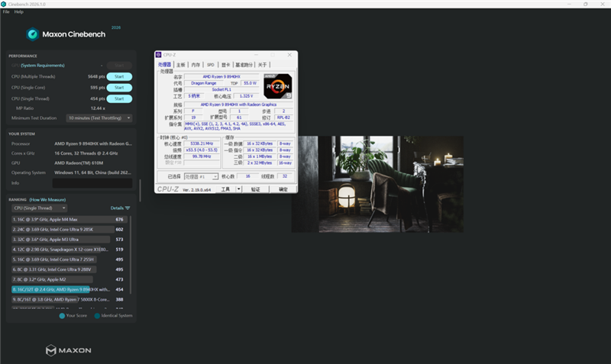This screenshot has width=611, height=364.
Task: Close the CPU-Z window
Action: [289, 55]
